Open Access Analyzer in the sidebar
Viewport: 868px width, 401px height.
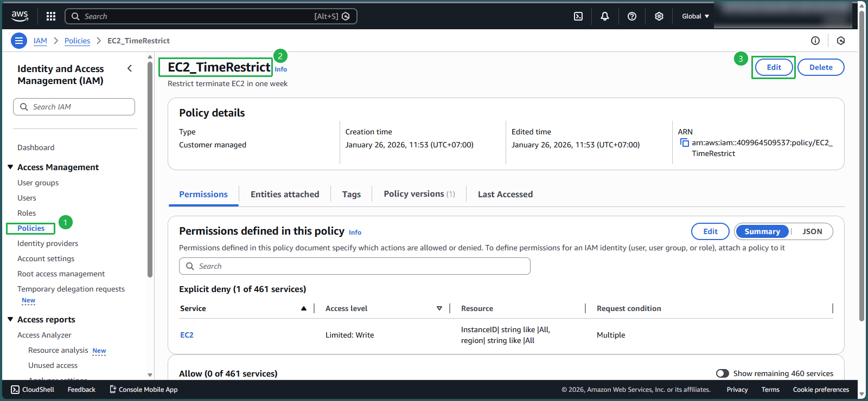[x=44, y=335]
